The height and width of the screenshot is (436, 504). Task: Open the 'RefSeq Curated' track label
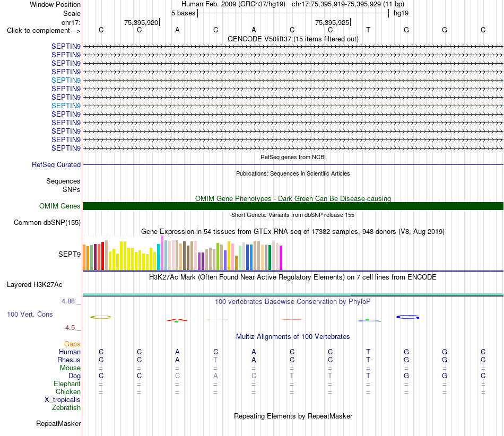click(x=56, y=164)
